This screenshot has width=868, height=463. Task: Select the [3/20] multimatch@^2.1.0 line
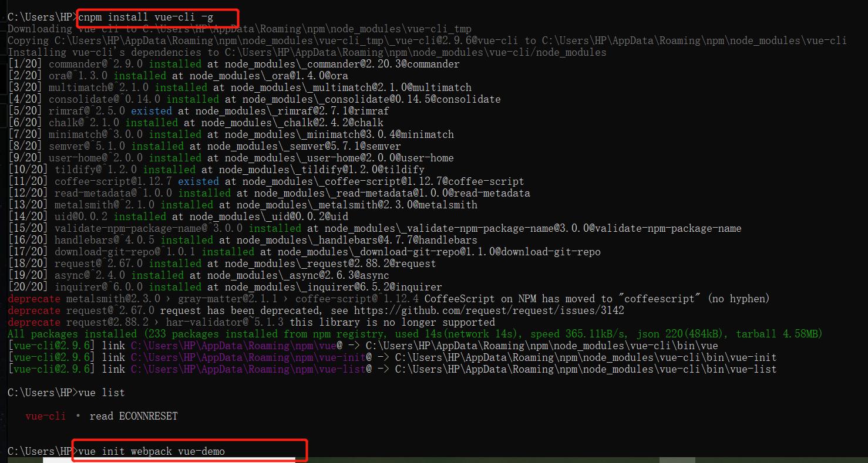[240, 87]
